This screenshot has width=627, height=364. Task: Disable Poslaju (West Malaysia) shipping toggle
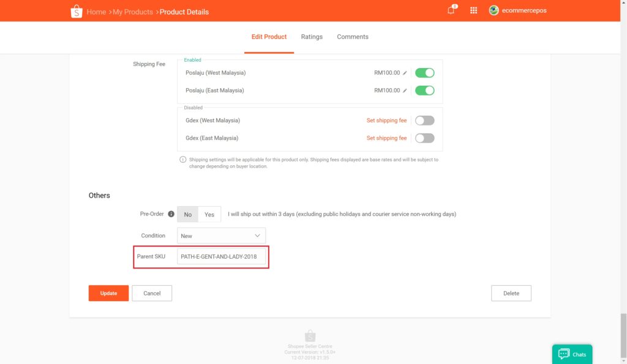tap(424, 73)
